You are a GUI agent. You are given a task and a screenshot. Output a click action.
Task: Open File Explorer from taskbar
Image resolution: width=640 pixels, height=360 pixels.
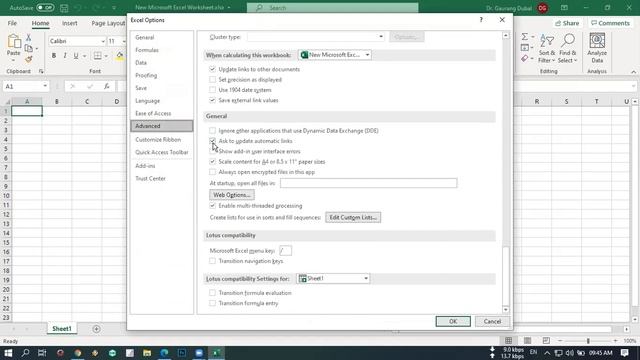[147, 353]
